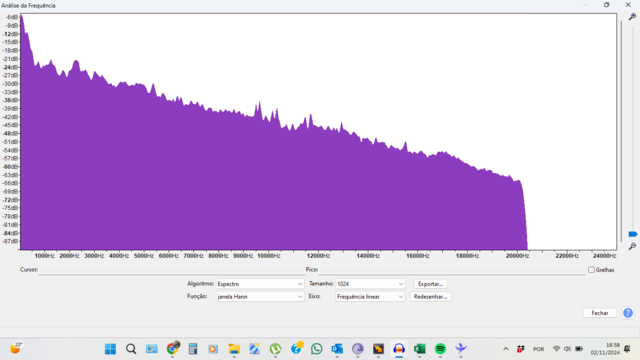This screenshot has height=360, width=640.
Task: Open the blue question-mark help app in taskbar
Action: pos(296,348)
